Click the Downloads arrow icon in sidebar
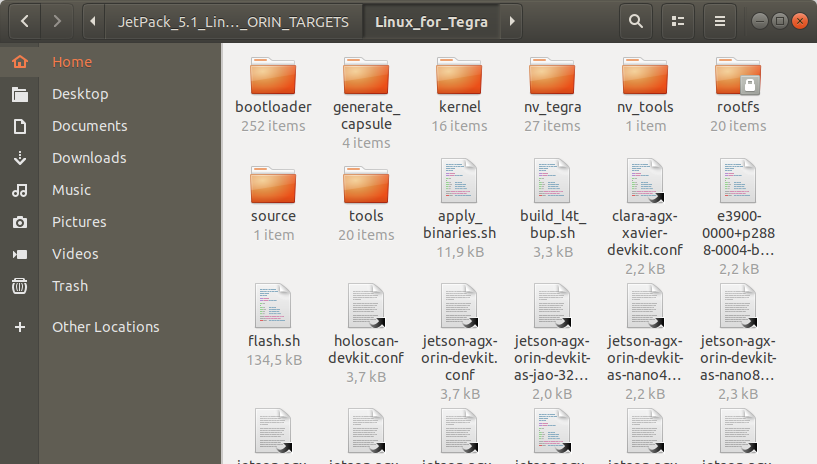This screenshot has height=464, width=817. click(x=20, y=158)
